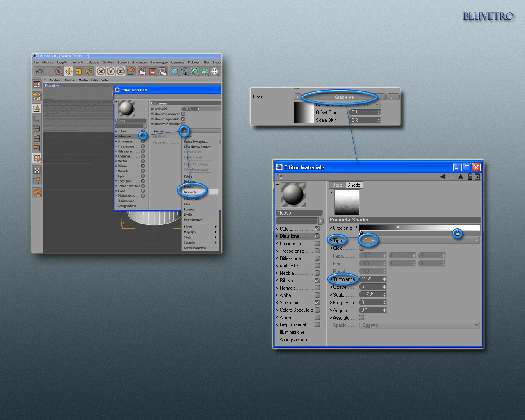Open the Oggetti menu
The height and width of the screenshot is (420, 525).
tap(62, 62)
